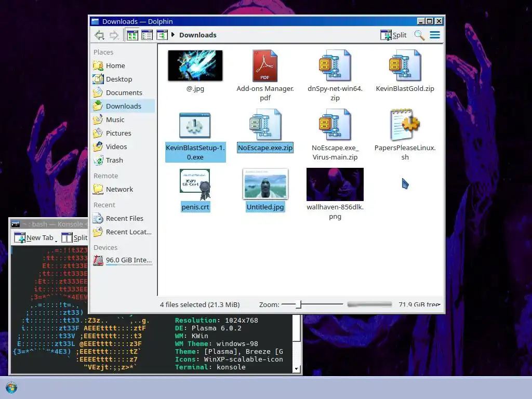The width and height of the screenshot is (532, 399).
Task: Click the Dolphin window title bar icon
Action: pos(96,21)
